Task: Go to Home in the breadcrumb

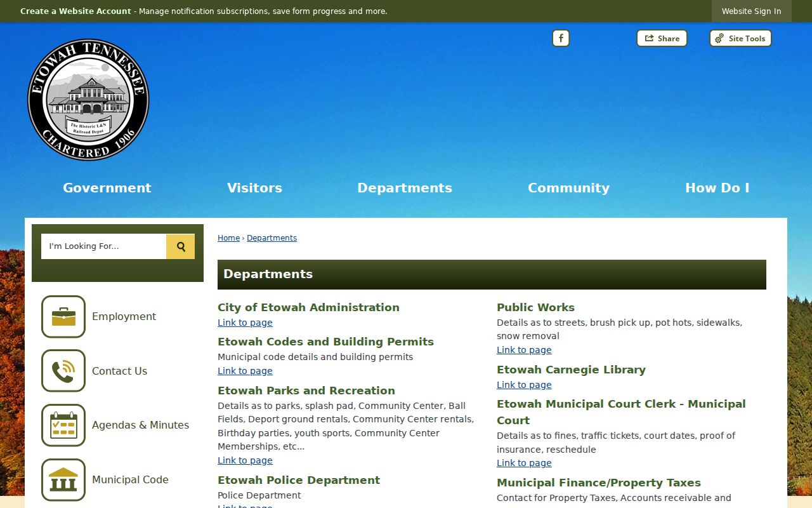Action: 228,238
